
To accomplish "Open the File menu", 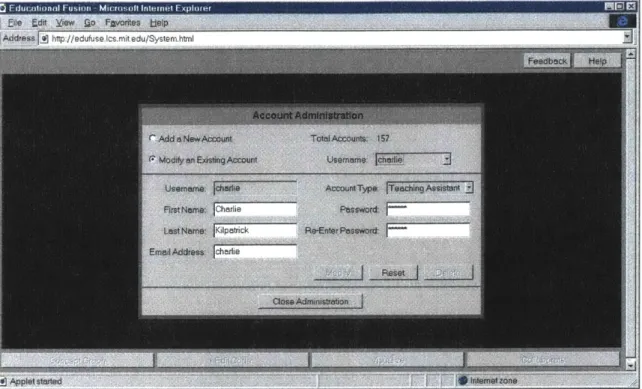I will pyautogui.click(x=15, y=23).
